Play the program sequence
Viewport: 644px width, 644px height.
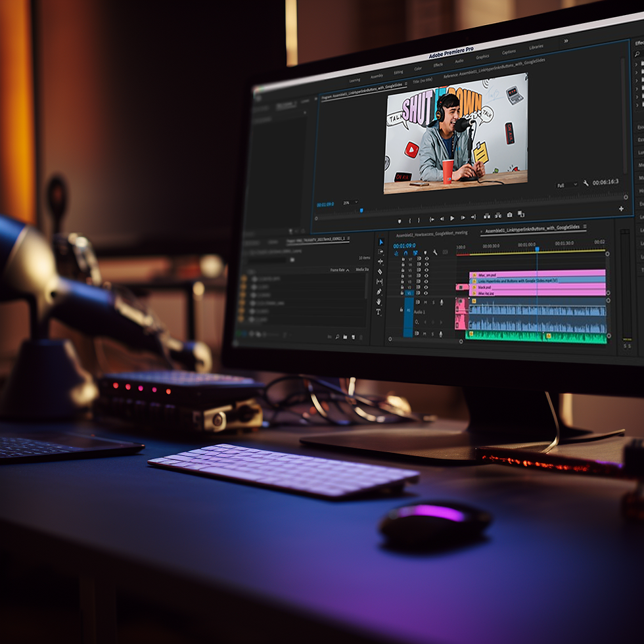452,218
